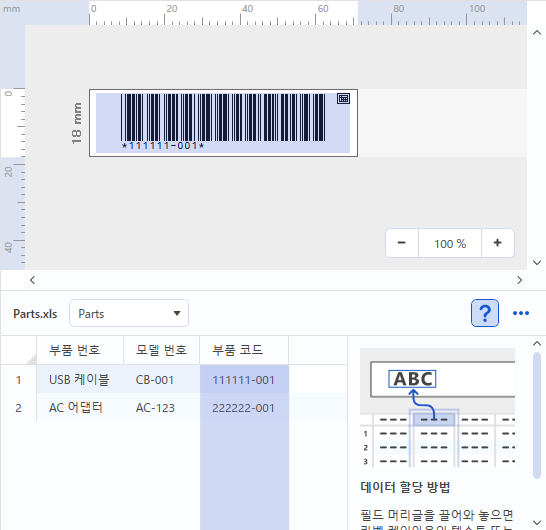Image resolution: width=546 pixels, height=530 pixels.
Task: Click the 111111-001 cell
Action: tap(244, 380)
